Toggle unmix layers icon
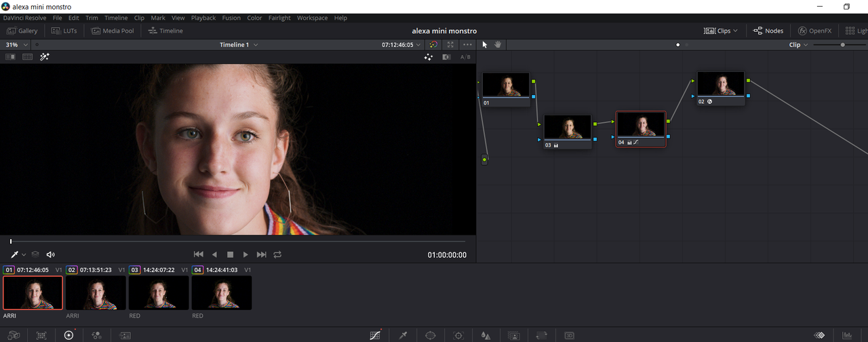868x342 pixels. point(35,254)
